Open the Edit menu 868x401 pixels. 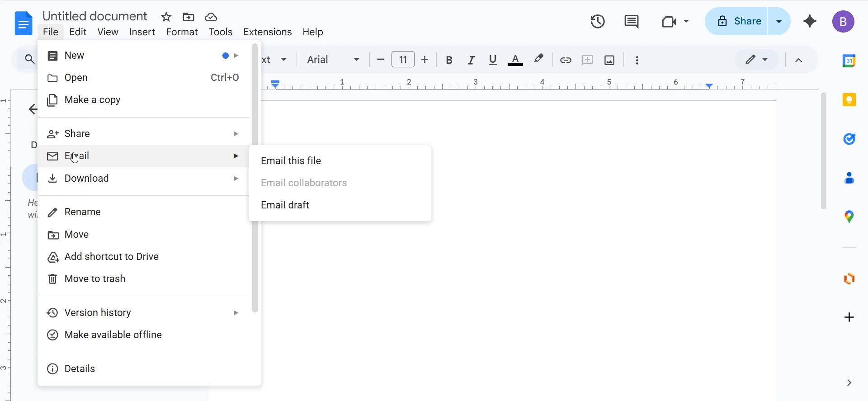[x=78, y=32]
